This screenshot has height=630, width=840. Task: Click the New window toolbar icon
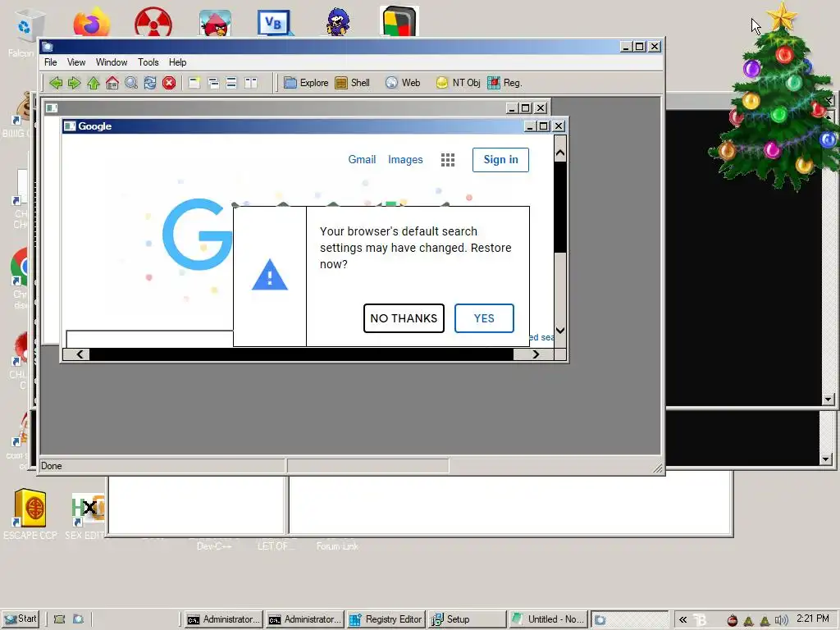pyautogui.click(x=194, y=83)
